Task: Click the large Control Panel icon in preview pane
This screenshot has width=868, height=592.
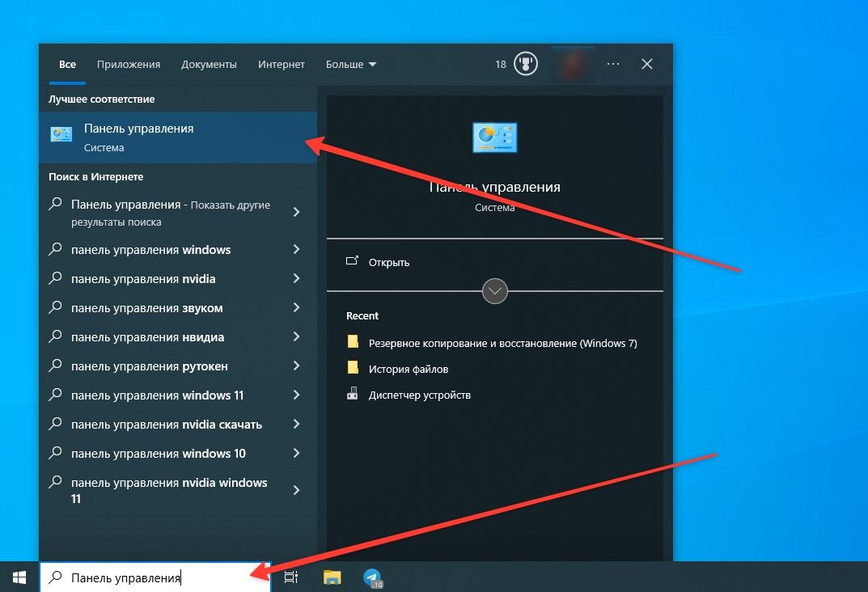Action: [494, 137]
